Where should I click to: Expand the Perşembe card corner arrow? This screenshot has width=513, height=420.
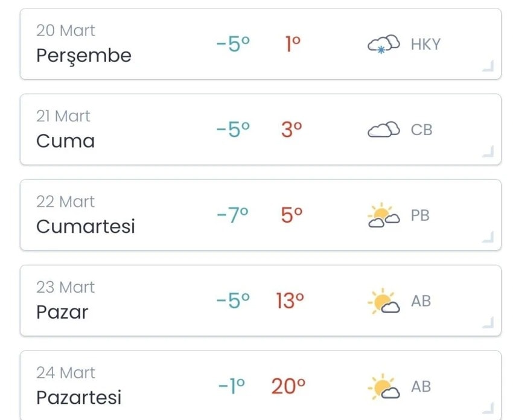[488, 66]
